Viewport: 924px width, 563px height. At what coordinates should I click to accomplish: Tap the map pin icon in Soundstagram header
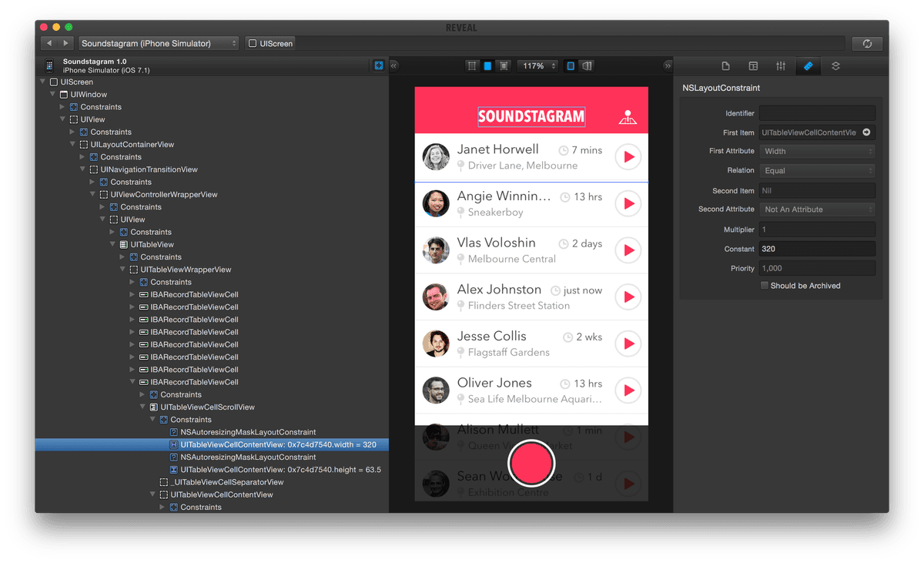pyautogui.click(x=628, y=118)
